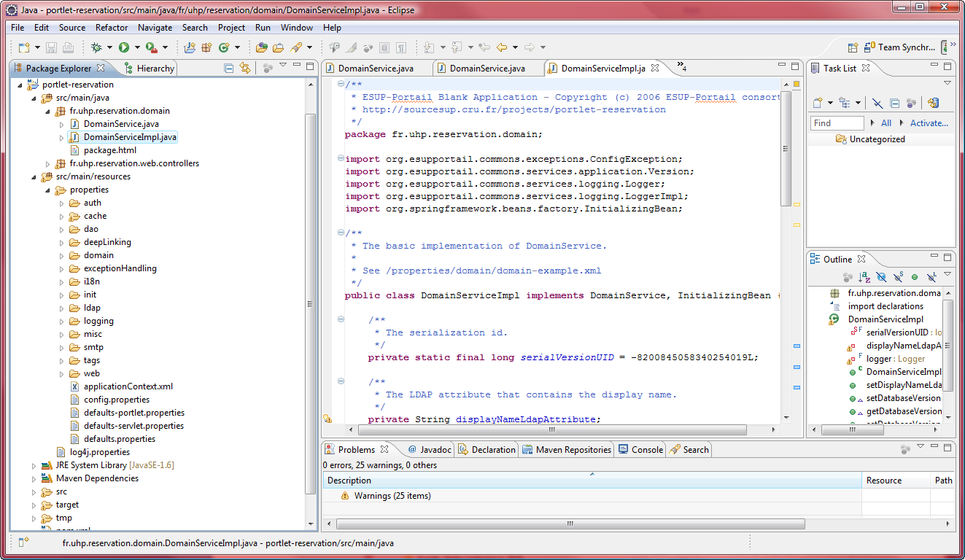Click the Open Perspective icon

[852, 47]
